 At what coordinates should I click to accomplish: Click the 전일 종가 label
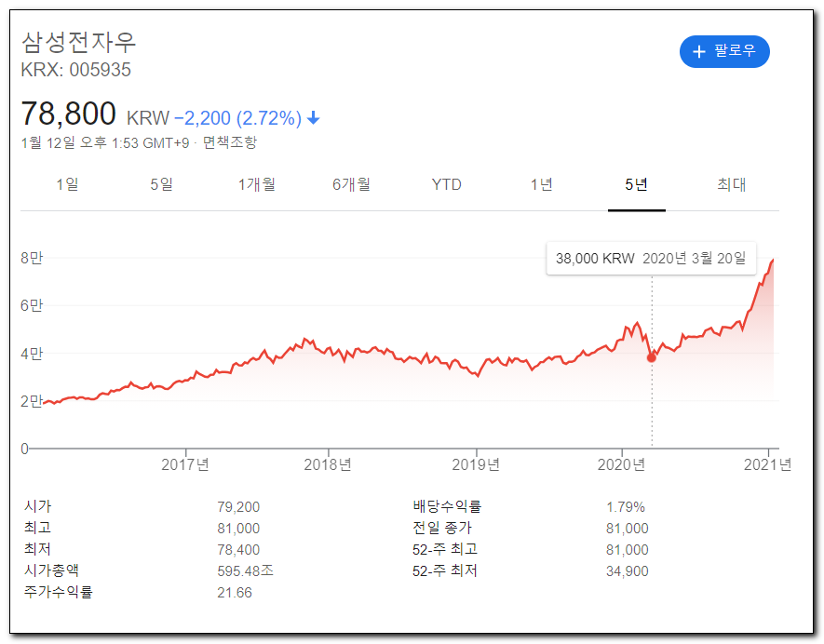point(442,528)
